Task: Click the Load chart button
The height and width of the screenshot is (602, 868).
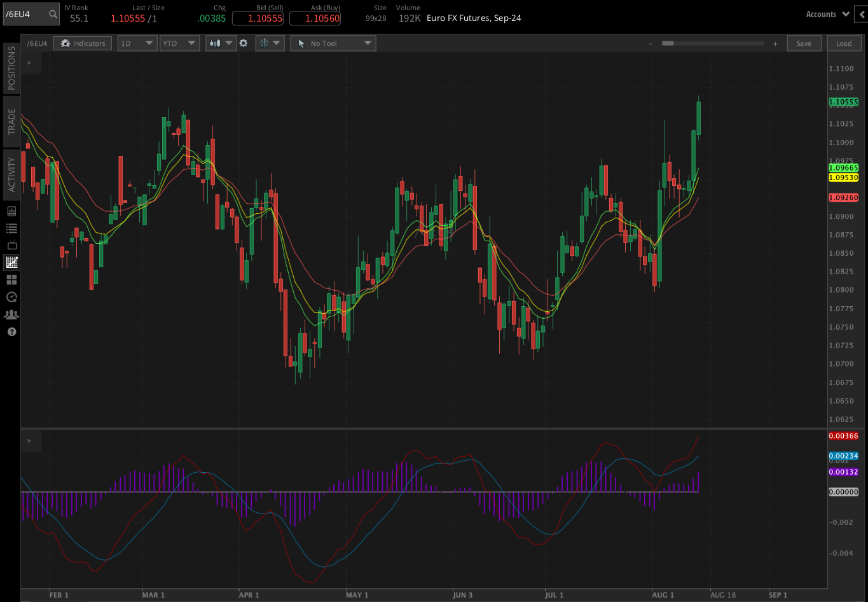Action: coord(844,43)
